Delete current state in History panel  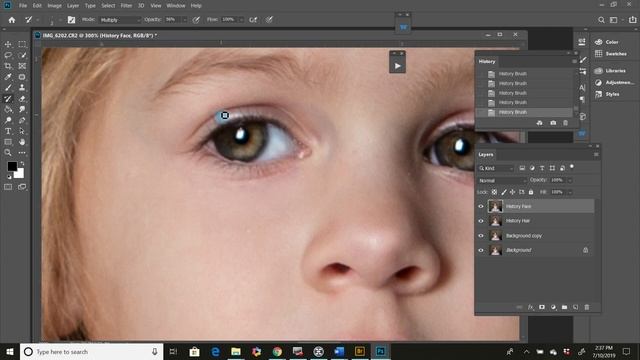[x=565, y=123]
